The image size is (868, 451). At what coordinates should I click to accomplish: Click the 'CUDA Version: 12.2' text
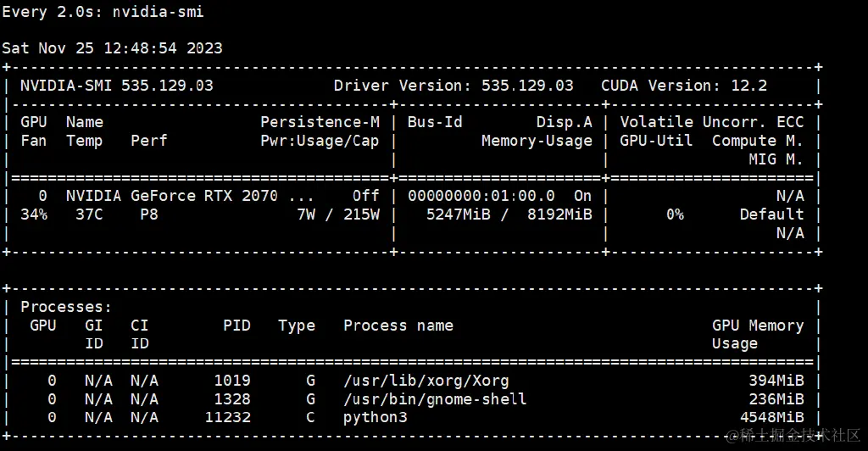pos(684,86)
